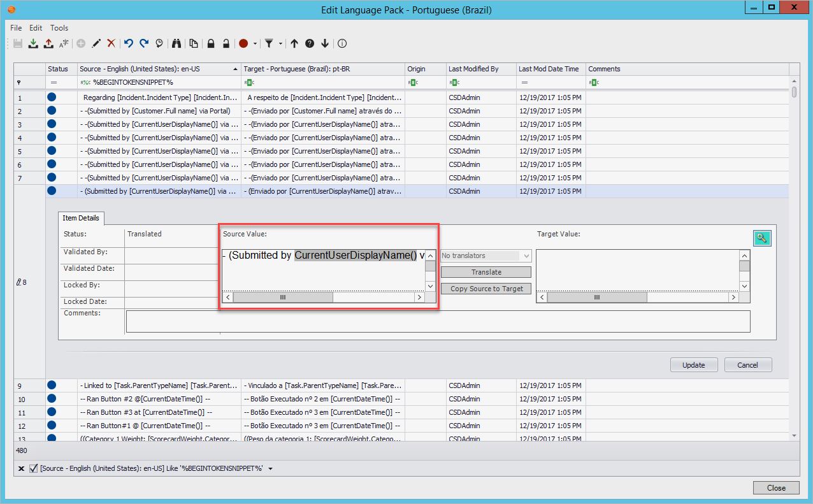The width and height of the screenshot is (813, 504).
Task: Click the Undo arrow in toolbar
Action: point(129,43)
